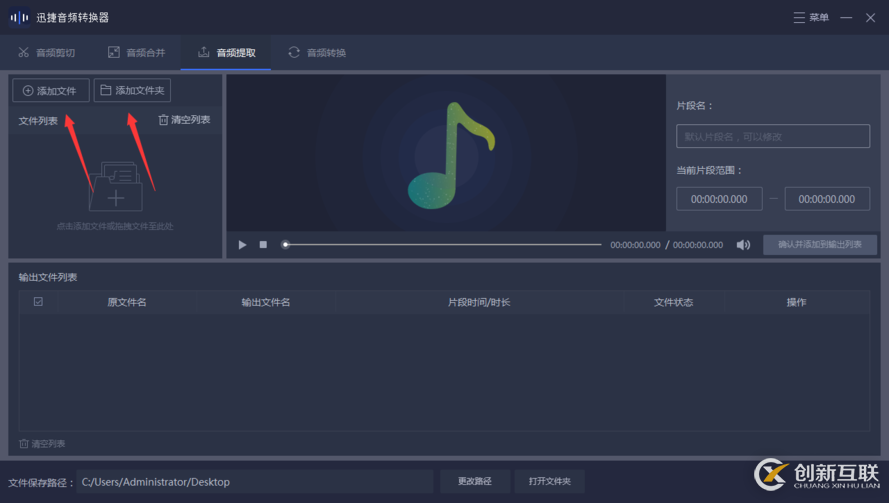Close the converter window
The height and width of the screenshot is (503, 889).
(x=870, y=18)
